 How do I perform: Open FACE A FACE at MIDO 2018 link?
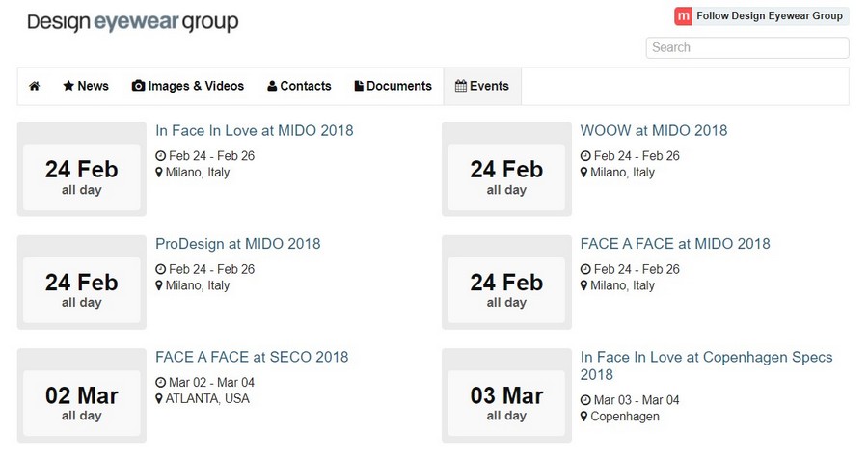coord(675,244)
